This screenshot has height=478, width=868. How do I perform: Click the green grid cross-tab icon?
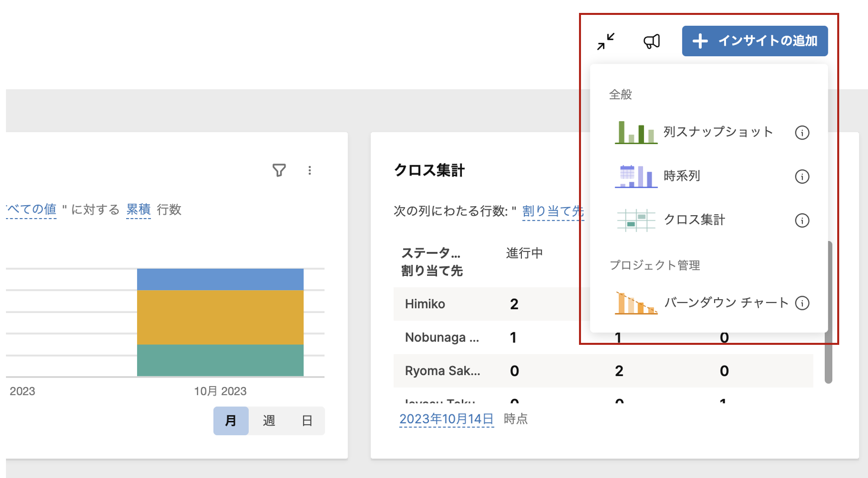click(636, 220)
